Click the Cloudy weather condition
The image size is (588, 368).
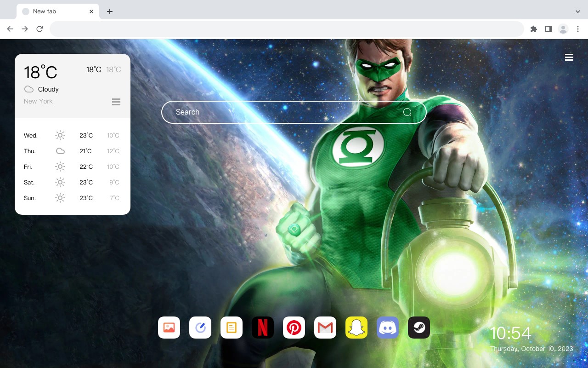[48, 89]
